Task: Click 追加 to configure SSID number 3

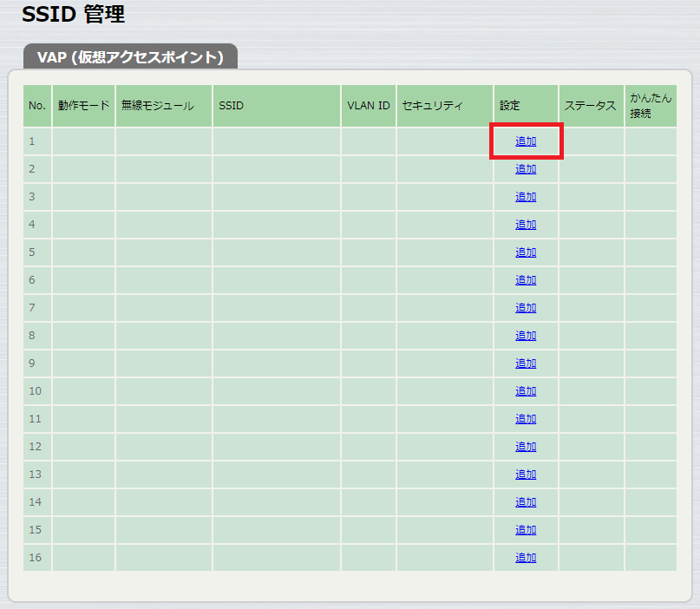Action: tap(525, 196)
